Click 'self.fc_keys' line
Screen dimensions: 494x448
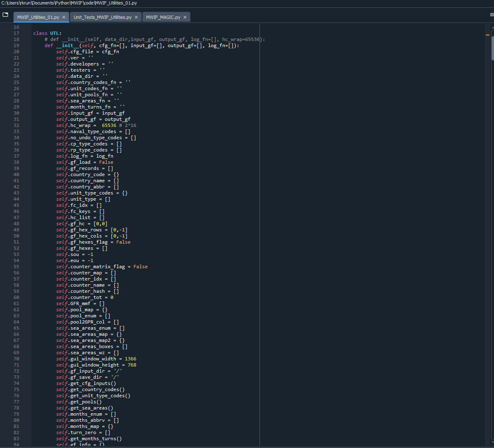(81, 211)
